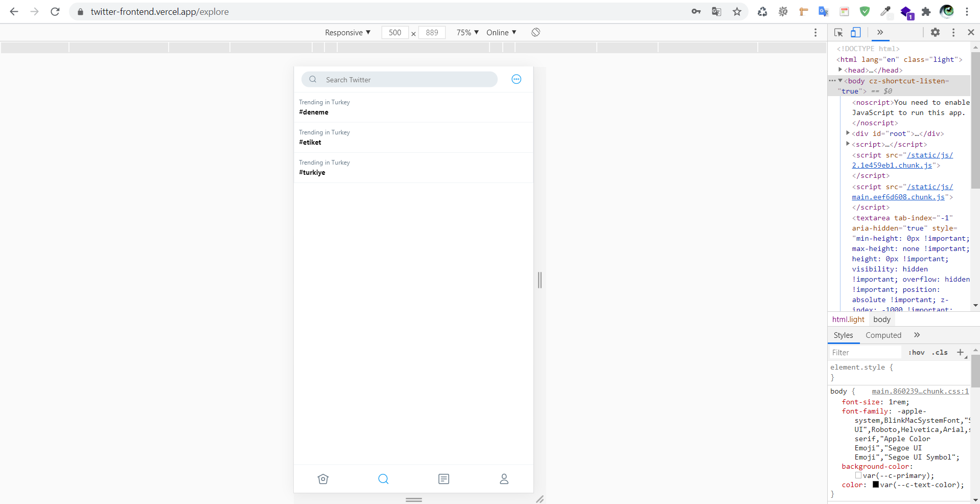Click the green shield extension icon
This screenshot has width=980, height=504.
pos(865,11)
